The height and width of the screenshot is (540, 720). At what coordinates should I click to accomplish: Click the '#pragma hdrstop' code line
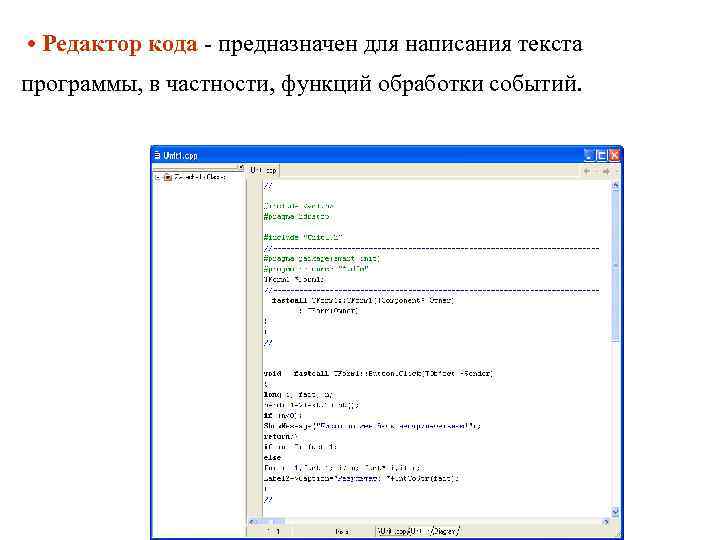[297, 216]
